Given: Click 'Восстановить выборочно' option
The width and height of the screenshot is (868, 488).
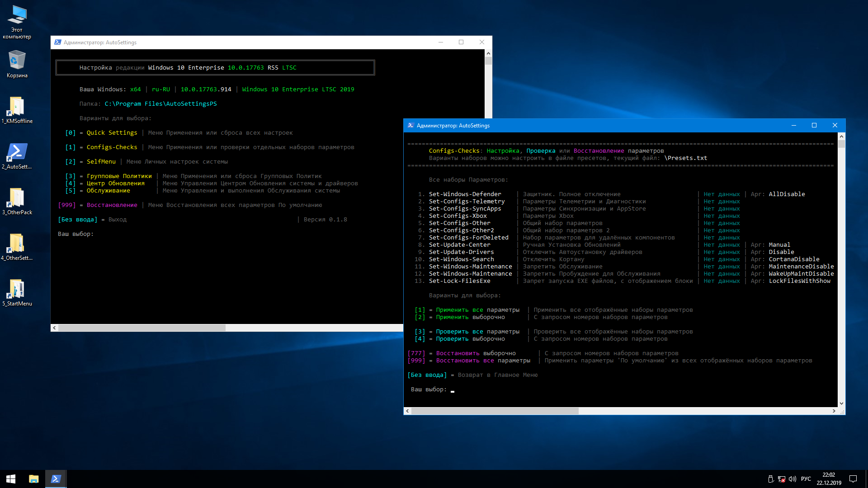Looking at the screenshot, I should (476, 353).
